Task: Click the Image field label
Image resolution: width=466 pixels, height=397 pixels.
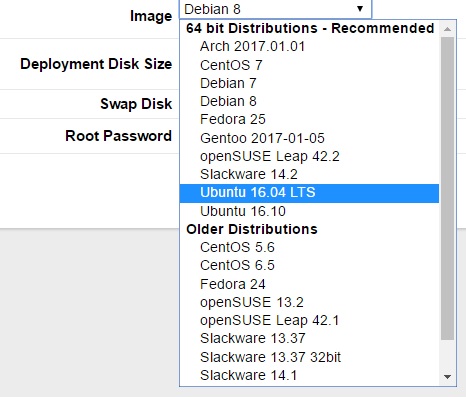Action: [x=151, y=16]
